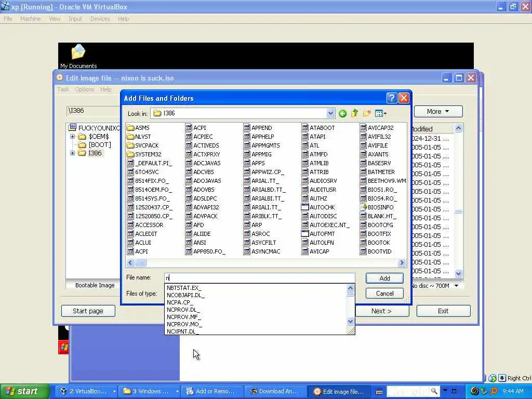Expand the $OEM$ tree node
The width and height of the screenshot is (532, 399).
click(x=72, y=137)
